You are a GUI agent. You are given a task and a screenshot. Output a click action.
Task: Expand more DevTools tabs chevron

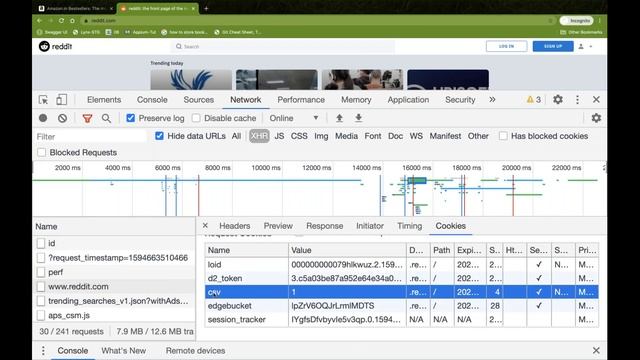(x=492, y=100)
